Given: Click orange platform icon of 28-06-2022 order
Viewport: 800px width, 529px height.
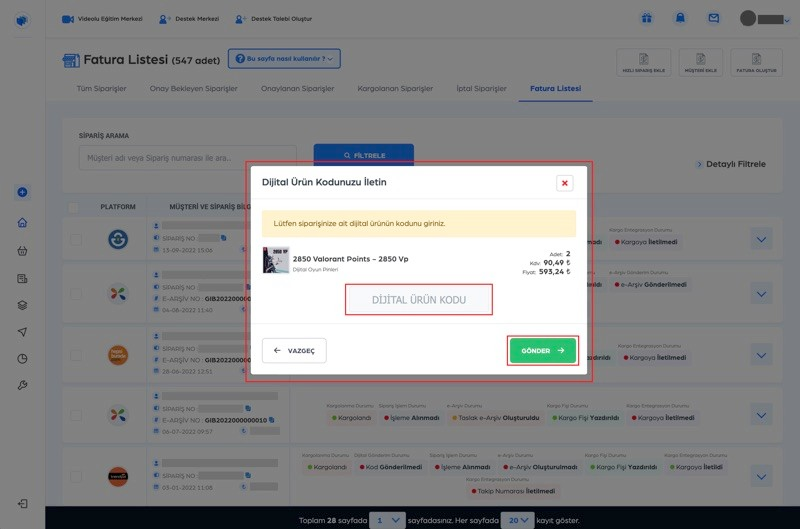Looking at the screenshot, I should tap(118, 355).
